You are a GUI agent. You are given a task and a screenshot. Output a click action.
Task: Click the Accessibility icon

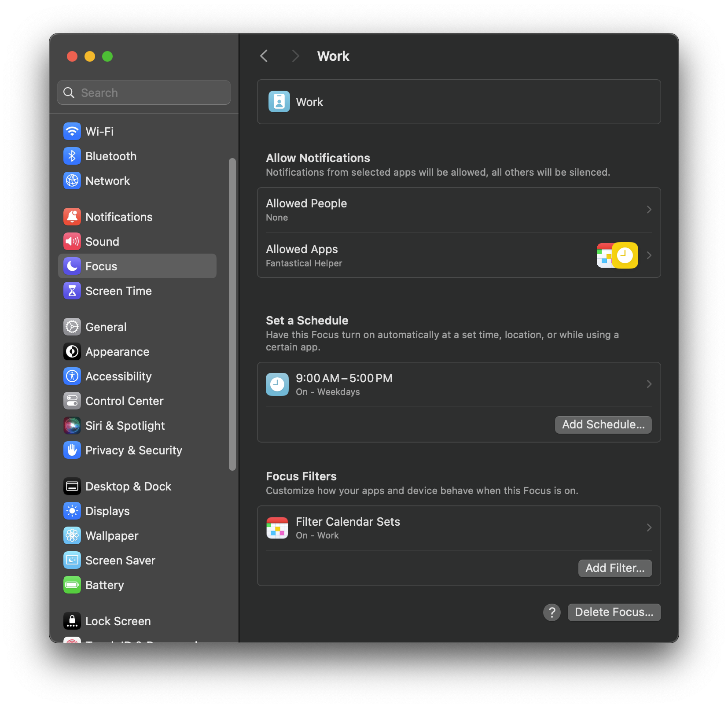click(x=72, y=376)
